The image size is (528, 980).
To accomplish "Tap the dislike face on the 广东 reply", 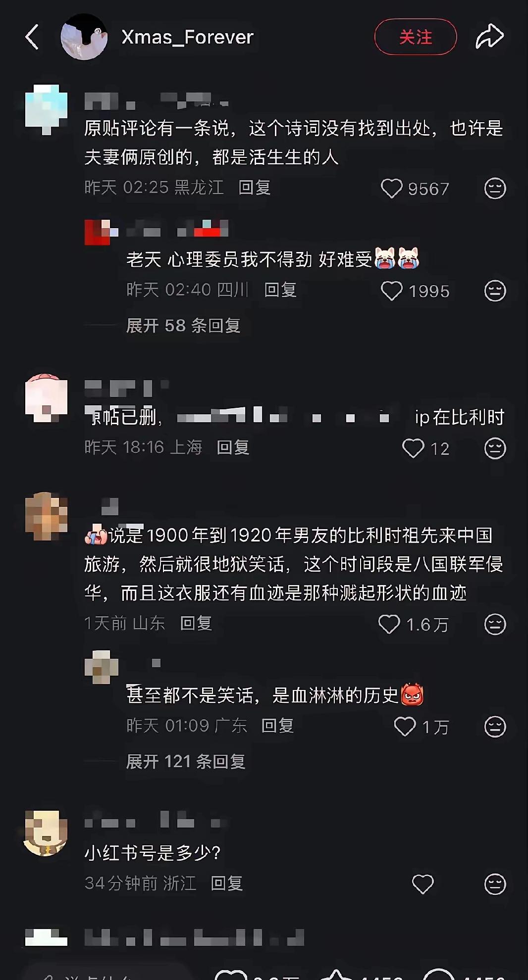I will coord(495,727).
